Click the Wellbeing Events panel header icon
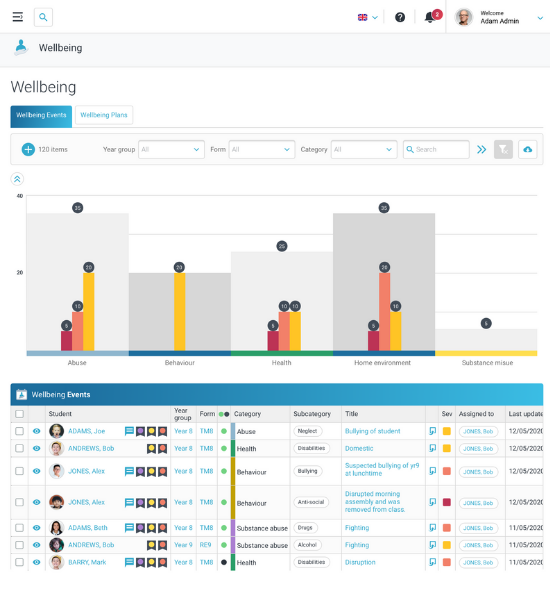This screenshot has width=550, height=600. click(22, 395)
